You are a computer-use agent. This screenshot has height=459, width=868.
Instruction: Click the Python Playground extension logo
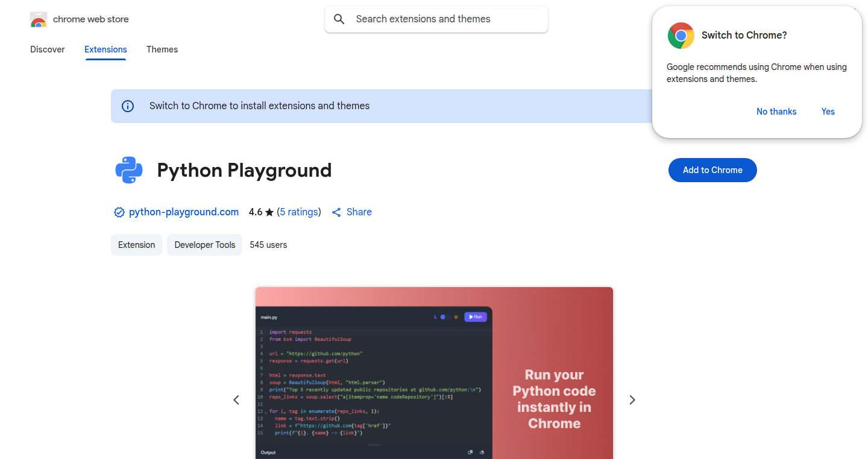tap(129, 170)
